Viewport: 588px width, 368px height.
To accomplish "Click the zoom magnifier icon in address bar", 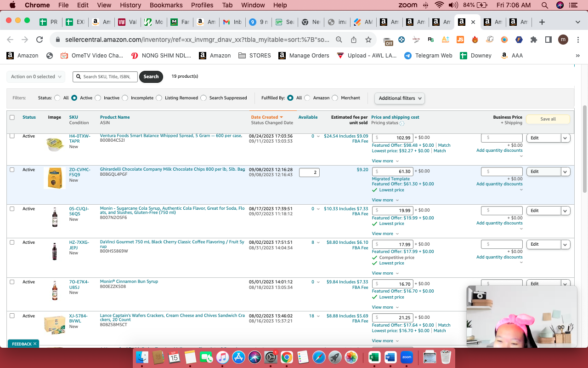I will point(339,40).
